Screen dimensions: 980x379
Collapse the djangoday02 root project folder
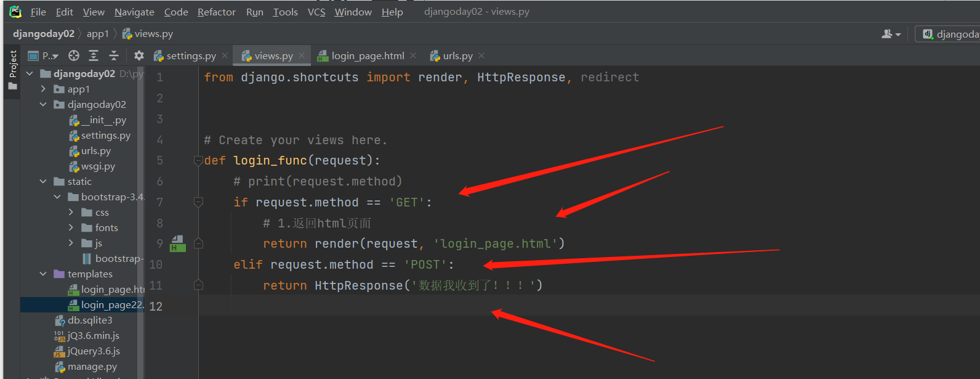pyautogui.click(x=30, y=73)
